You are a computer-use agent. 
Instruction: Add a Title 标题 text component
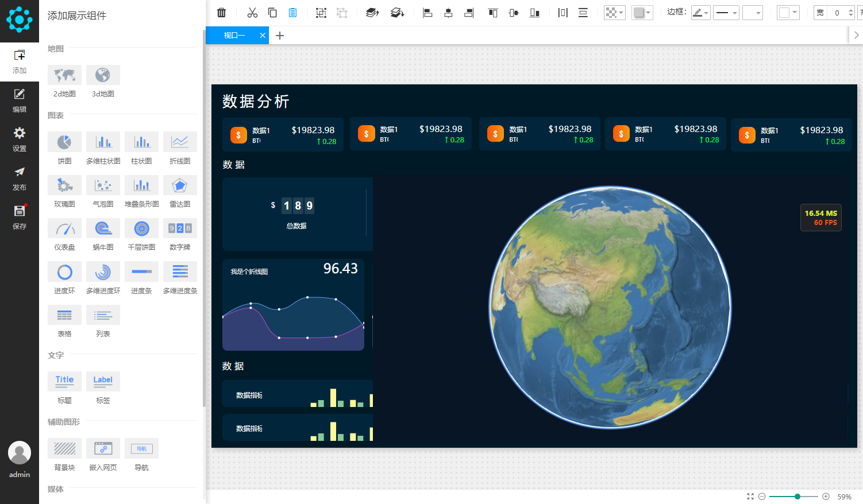click(x=64, y=388)
